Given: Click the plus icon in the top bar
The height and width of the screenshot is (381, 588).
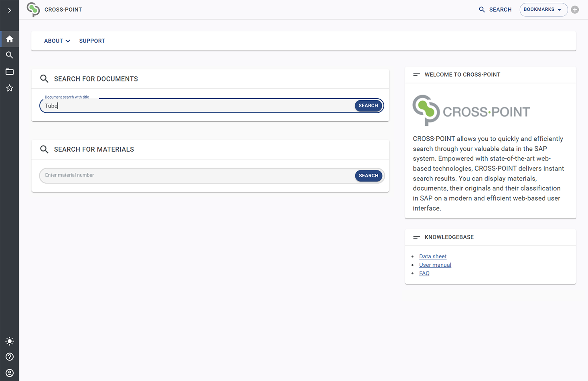Looking at the screenshot, I should 574,9.
